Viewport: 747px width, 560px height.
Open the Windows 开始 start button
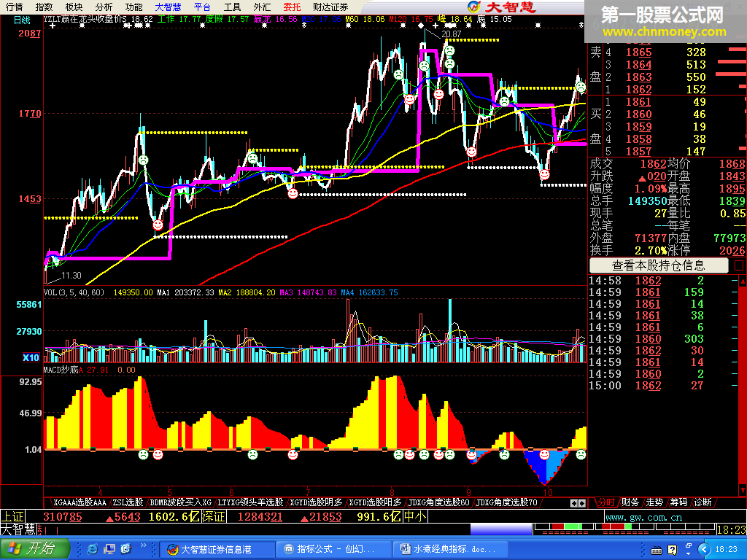(35, 549)
